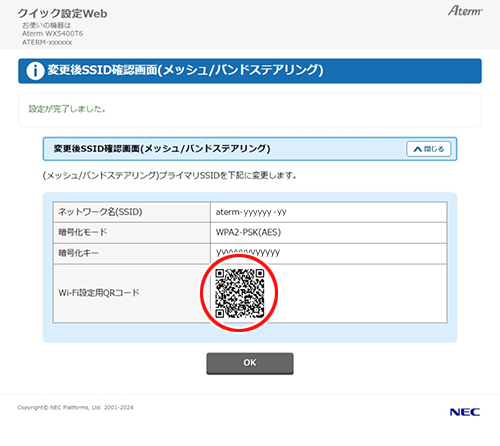The height and width of the screenshot is (446, 500).
Task: Click the blue info icon in header
Action: pyautogui.click(x=35, y=71)
